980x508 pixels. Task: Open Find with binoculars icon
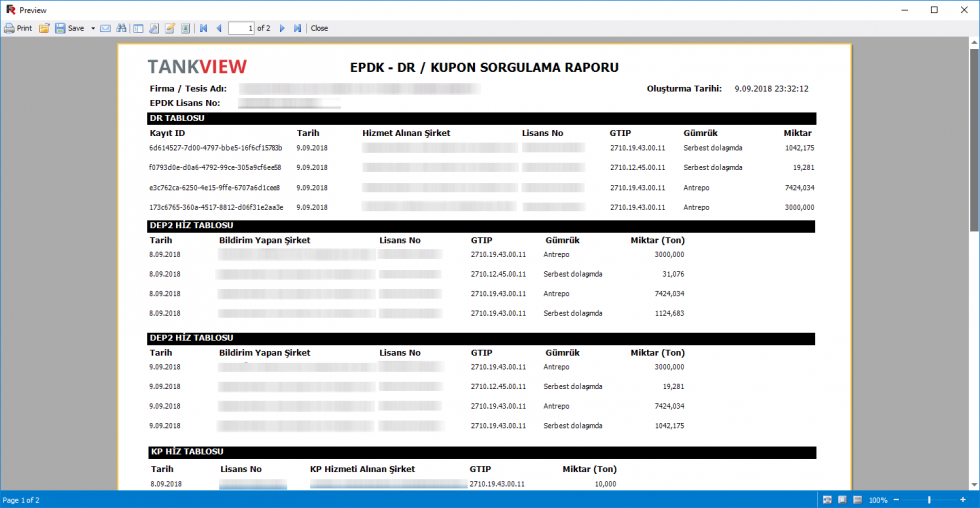click(121, 28)
